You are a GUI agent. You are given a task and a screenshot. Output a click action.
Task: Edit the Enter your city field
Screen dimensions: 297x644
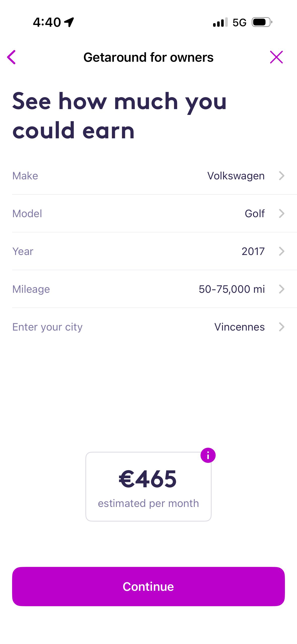pyautogui.click(x=154, y=327)
